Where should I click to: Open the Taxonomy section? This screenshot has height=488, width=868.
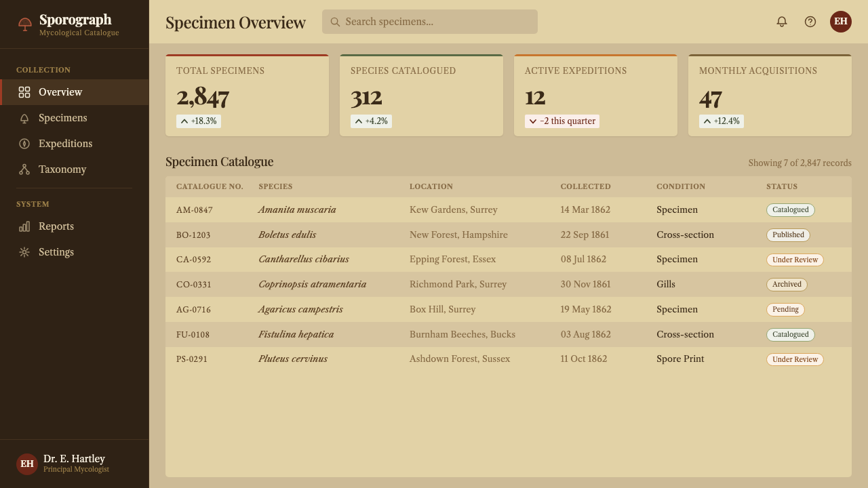point(75,169)
